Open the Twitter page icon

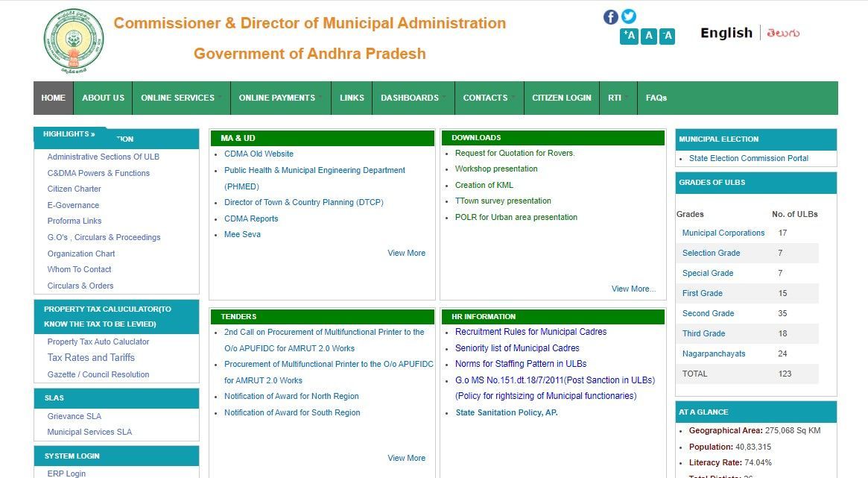click(629, 16)
